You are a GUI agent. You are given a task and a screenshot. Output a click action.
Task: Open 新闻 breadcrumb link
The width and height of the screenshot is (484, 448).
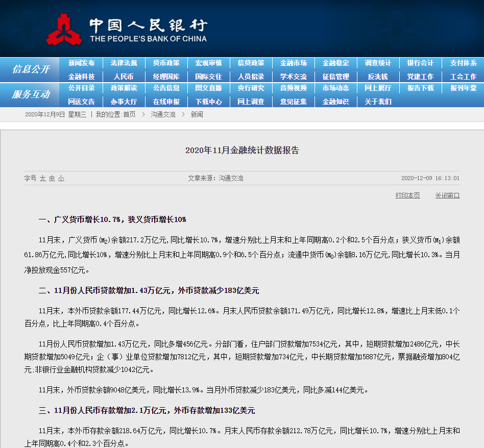click(197, 114)
